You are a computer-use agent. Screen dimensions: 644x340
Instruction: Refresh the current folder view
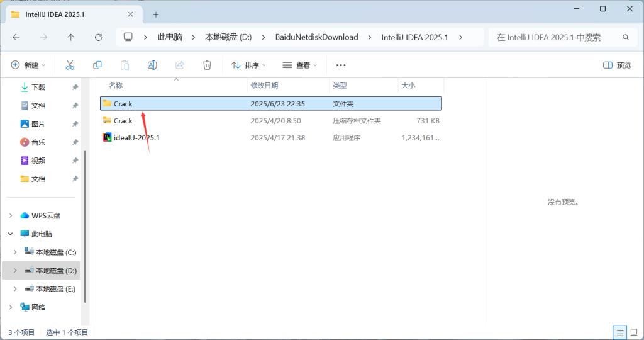[x=98, y=37]
